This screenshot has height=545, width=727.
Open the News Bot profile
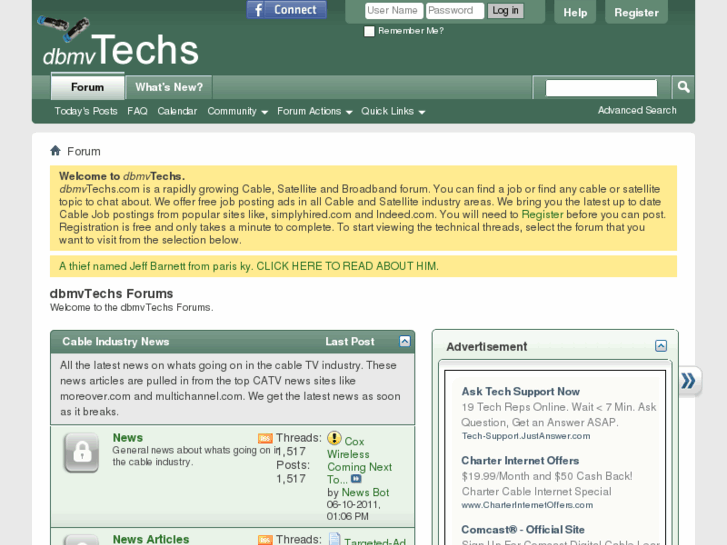coord(365,493)
